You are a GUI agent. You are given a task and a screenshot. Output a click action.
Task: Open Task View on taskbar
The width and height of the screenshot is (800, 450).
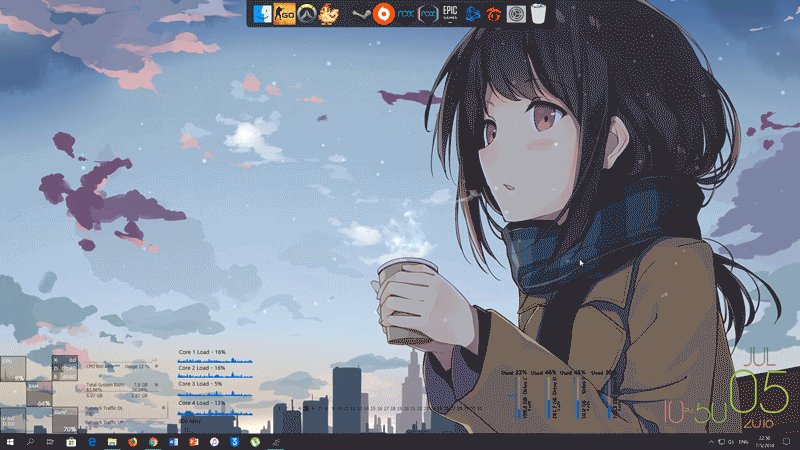tap(50, 442)
